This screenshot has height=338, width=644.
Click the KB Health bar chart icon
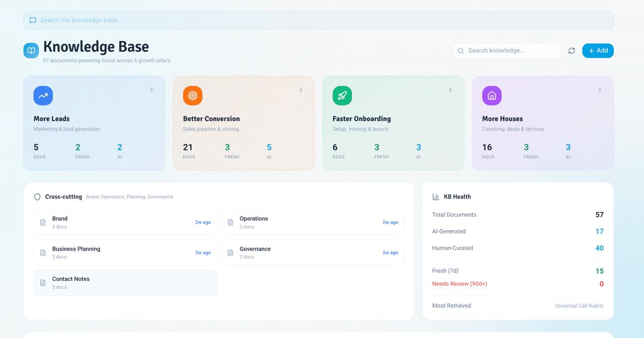point(436,197)
